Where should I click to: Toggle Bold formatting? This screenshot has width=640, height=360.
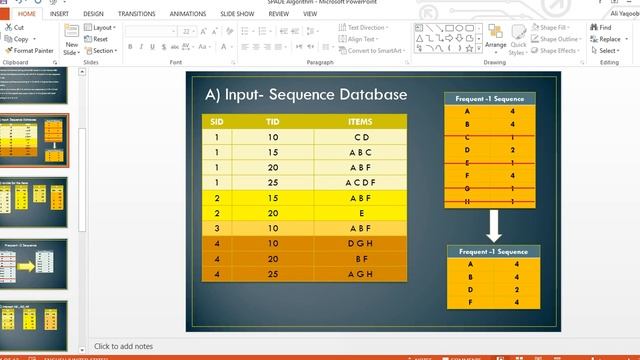pos(130,47)
